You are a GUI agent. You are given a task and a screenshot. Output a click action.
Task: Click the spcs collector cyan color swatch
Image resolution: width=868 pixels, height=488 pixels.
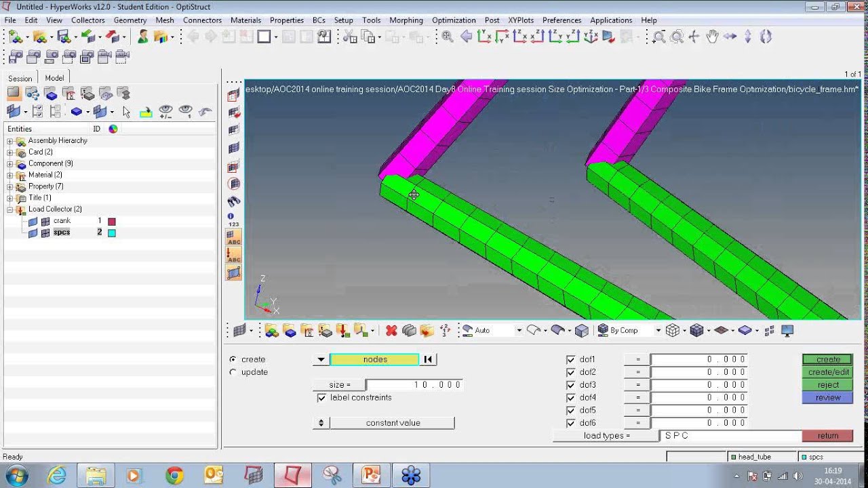click(112, 233)
